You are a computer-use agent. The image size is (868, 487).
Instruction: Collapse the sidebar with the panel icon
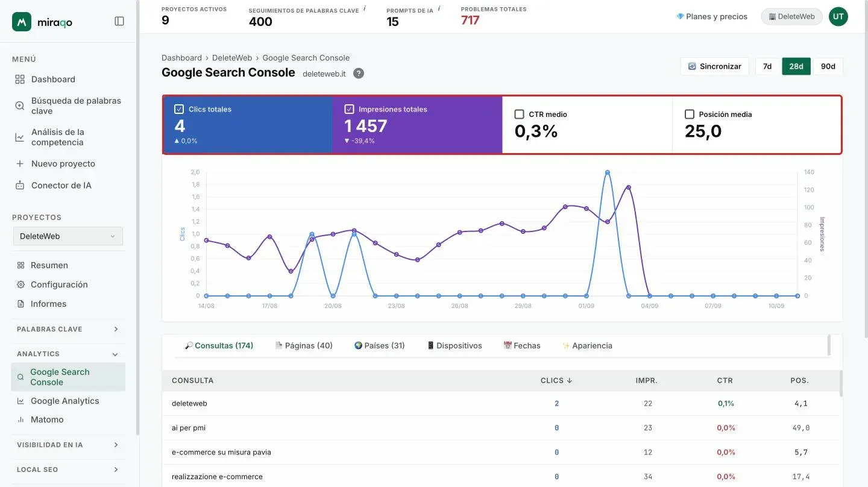pyautogui.click(x=119, y=21)
